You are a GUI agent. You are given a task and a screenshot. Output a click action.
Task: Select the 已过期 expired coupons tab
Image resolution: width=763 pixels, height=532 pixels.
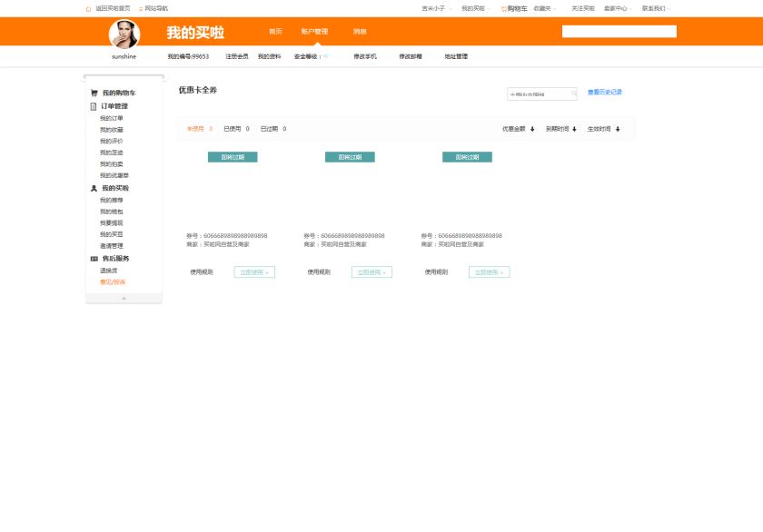273,129
